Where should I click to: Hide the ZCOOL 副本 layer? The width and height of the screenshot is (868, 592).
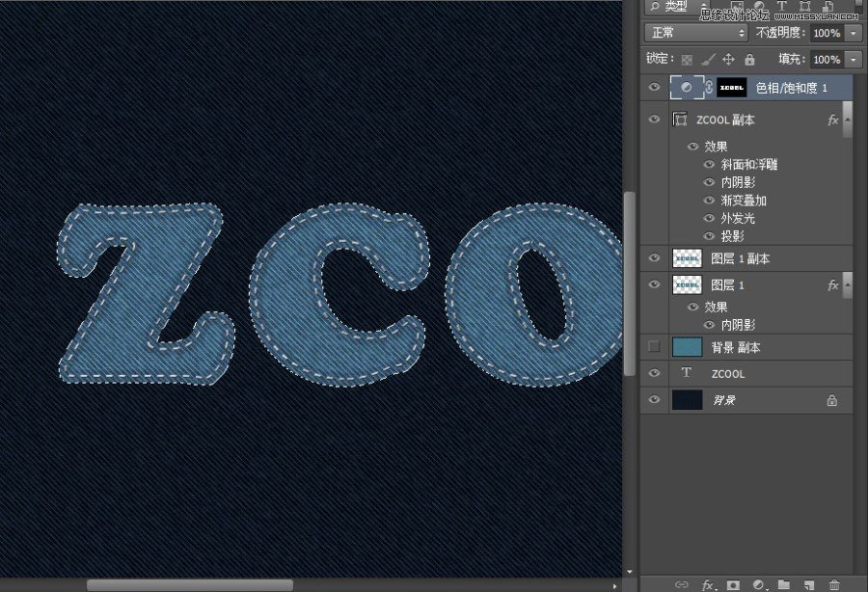pos(654,119)
